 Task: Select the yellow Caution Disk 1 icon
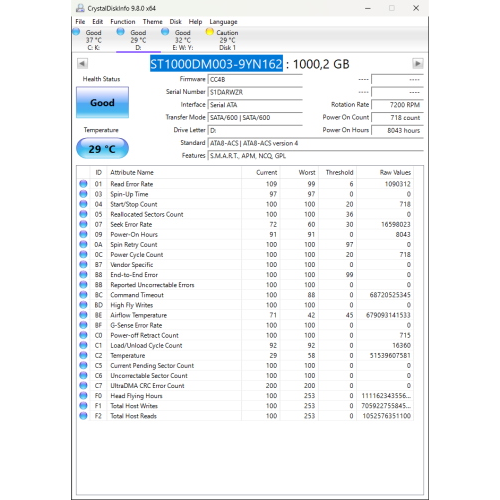coord(210,32)
